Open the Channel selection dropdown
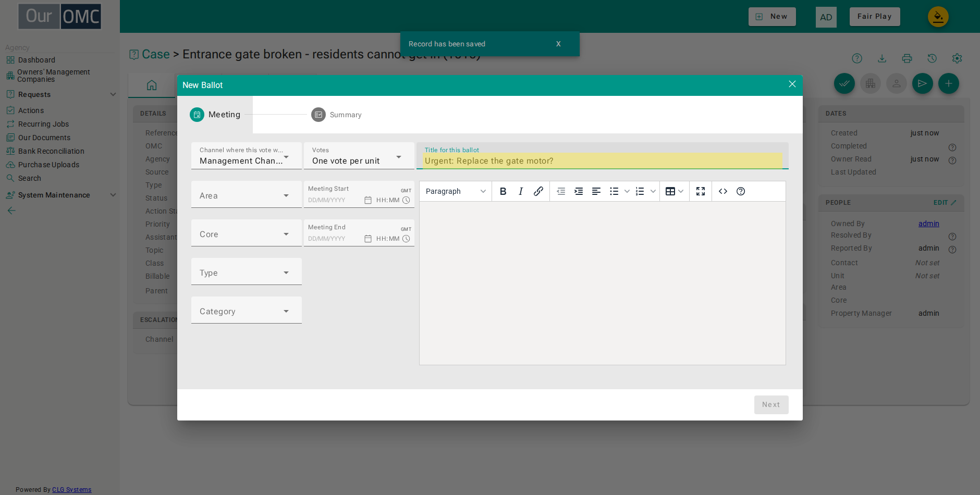The image size is (980, 495). coord(247,156)
